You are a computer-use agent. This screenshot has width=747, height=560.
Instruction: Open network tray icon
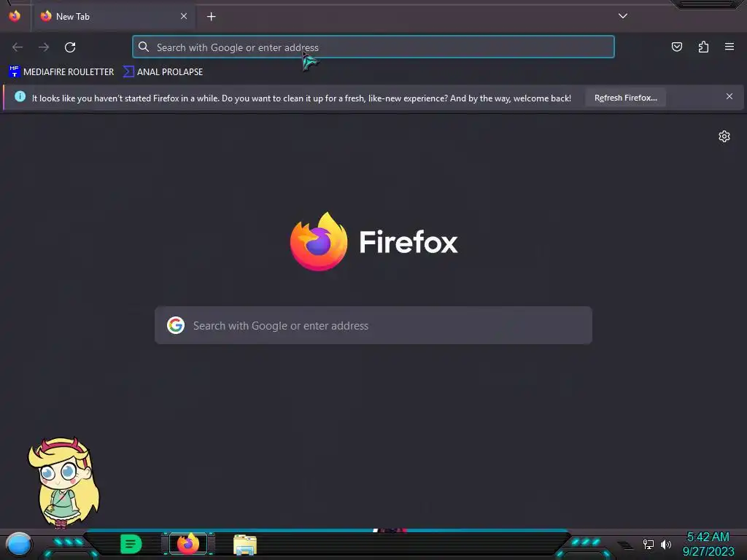[649, 545]
